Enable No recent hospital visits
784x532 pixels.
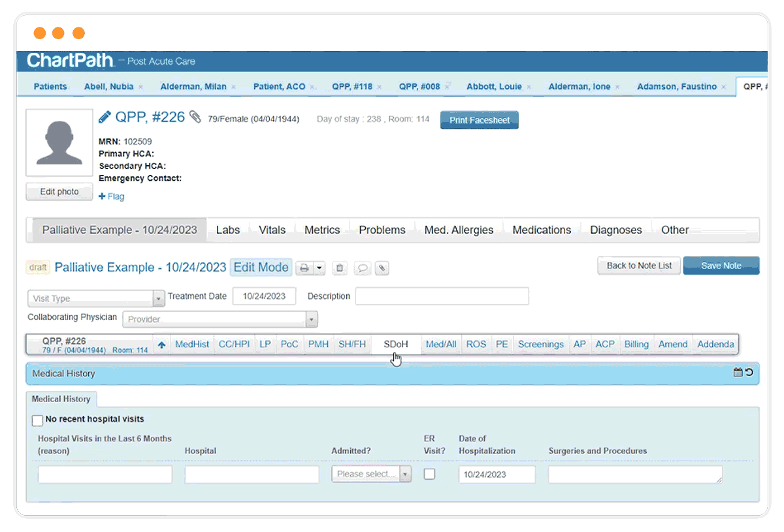(37, 420)
